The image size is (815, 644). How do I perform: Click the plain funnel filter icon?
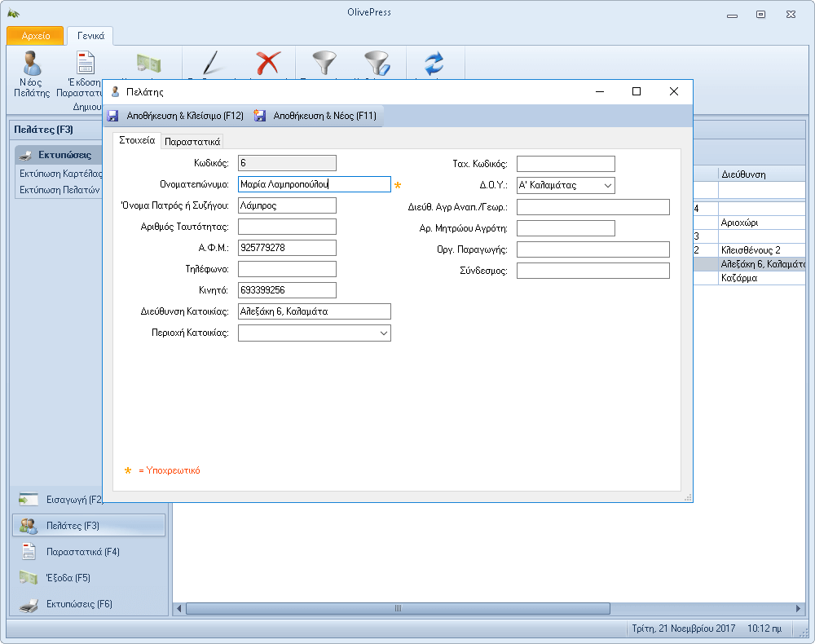click(324, 64)
